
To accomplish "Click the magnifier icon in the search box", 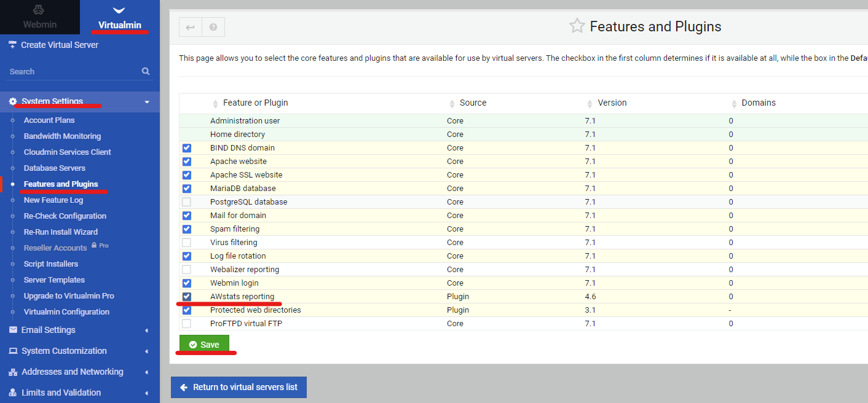I will 145,71.
